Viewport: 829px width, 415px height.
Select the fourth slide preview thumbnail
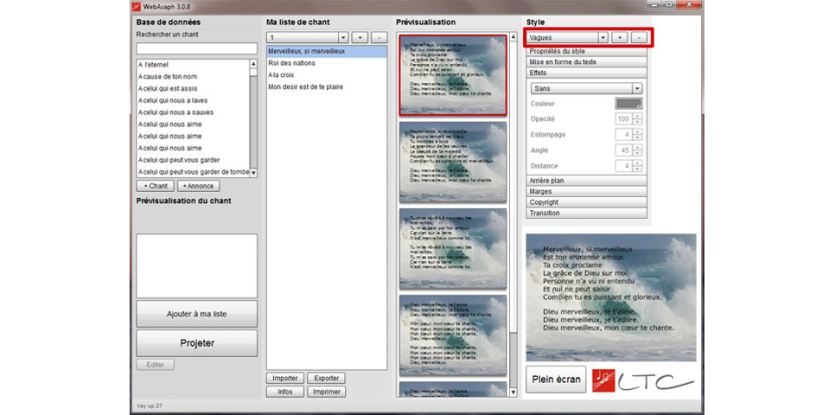(453, 335)
